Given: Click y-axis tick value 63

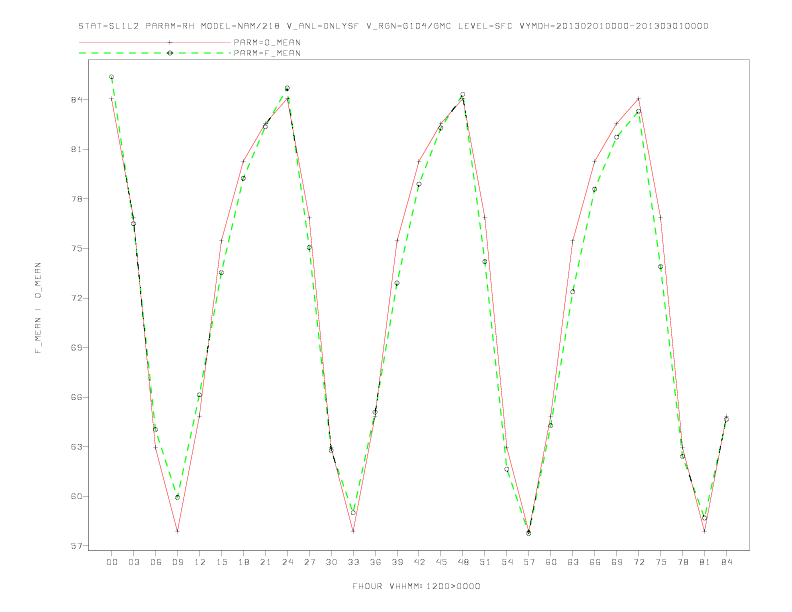Looking at the screenshot, I should [x=76, y=446].
